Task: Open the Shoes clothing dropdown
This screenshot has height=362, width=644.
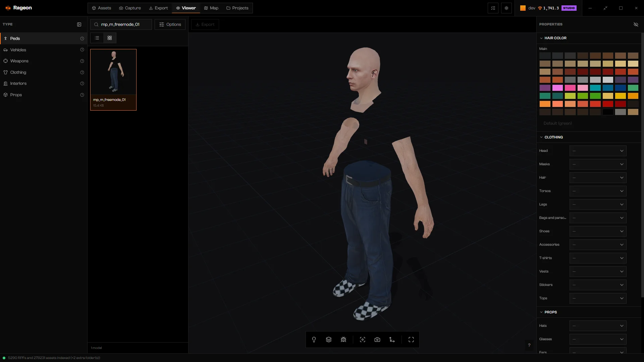Action: coord(598,231)
